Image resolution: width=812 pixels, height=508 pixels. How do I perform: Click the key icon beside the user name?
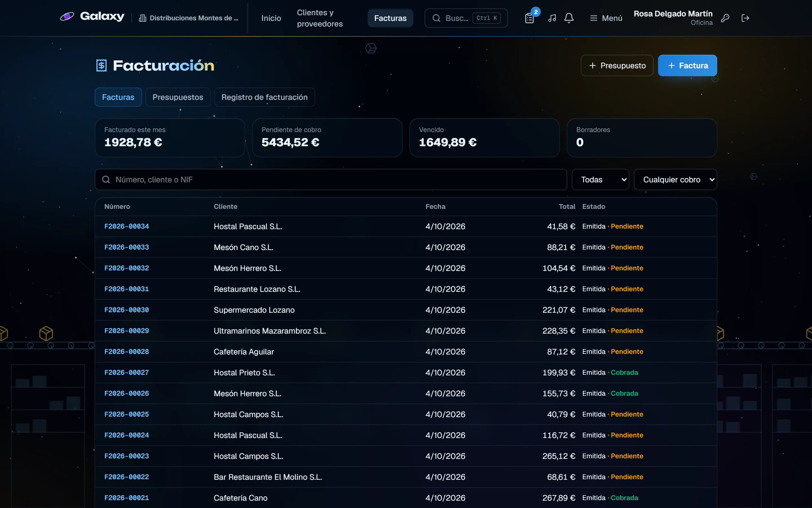click(x=725, y=18)
